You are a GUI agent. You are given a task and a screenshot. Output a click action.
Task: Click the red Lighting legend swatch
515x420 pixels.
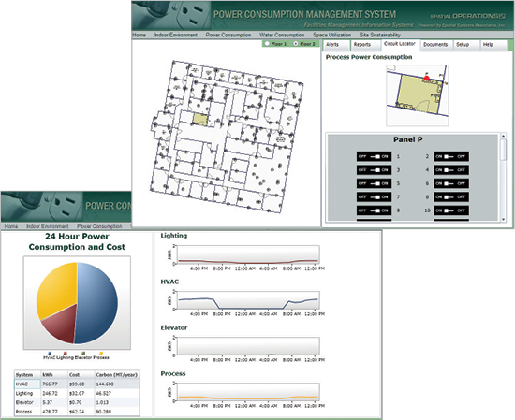point(66,354)
